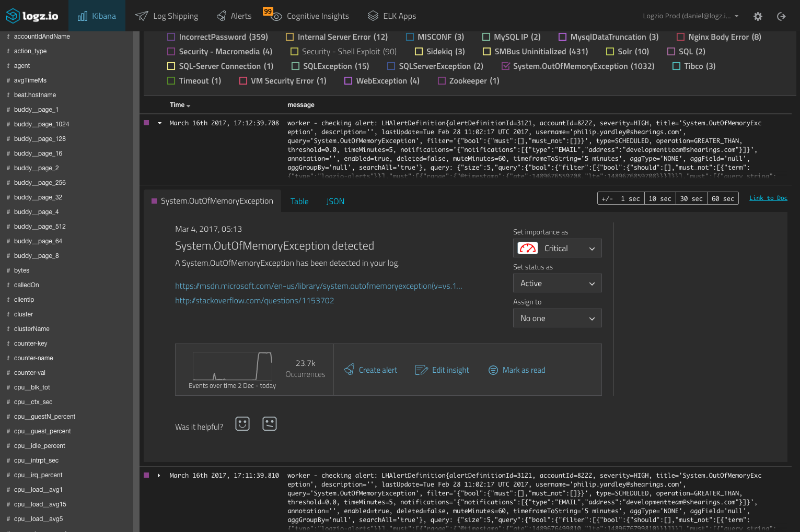The width and height of the screenshot is (800, 532).
Task: Select the clientip field in the sidebar
Action: click(24, 299)
